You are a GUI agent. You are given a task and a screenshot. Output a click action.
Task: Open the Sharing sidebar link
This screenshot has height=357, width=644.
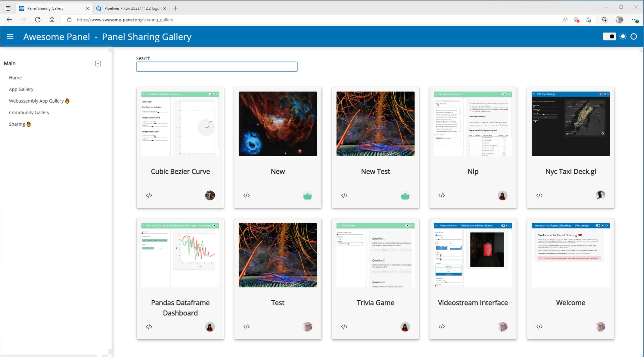(x=20, y=124)
